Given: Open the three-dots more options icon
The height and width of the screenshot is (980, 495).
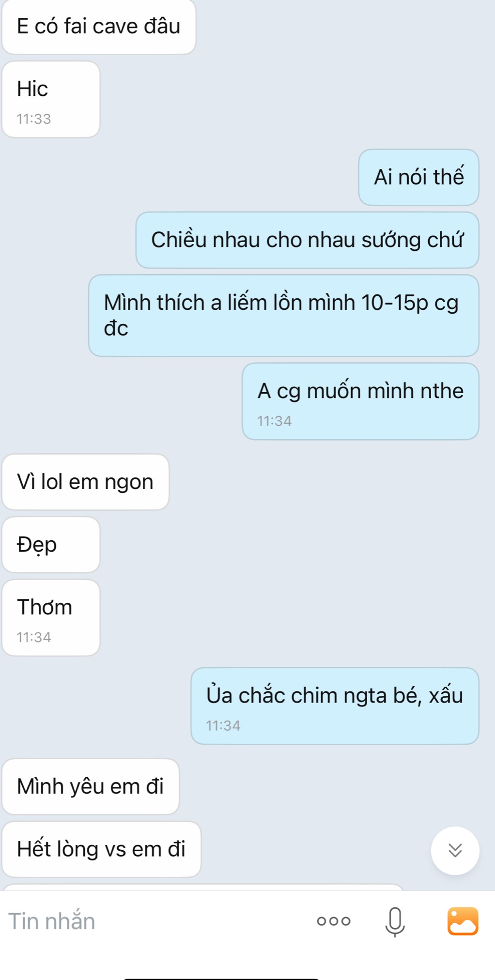Looking at the screenshot, I should 334,921.
